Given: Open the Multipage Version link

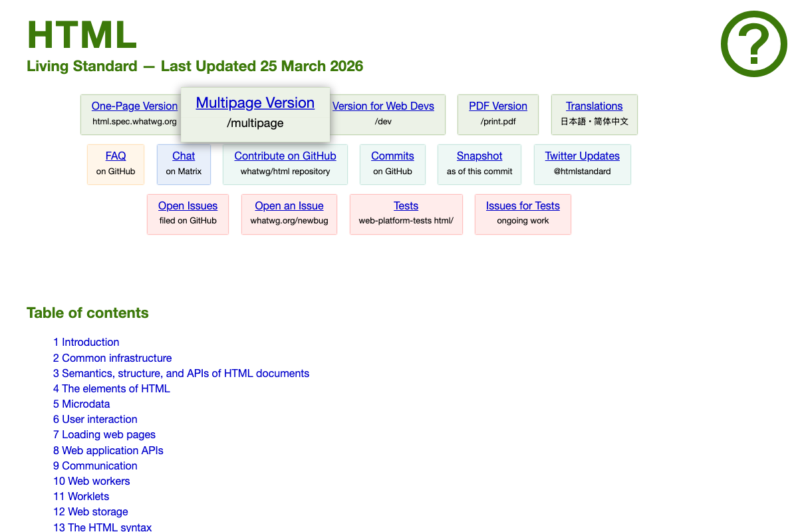Looking at the screenshot, I should point(255,102).
